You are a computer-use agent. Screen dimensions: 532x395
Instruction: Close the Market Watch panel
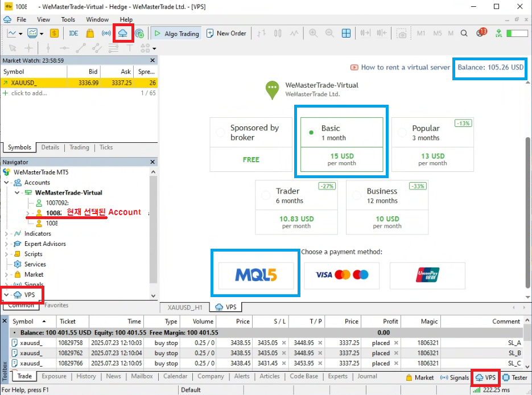coord(152,60)
